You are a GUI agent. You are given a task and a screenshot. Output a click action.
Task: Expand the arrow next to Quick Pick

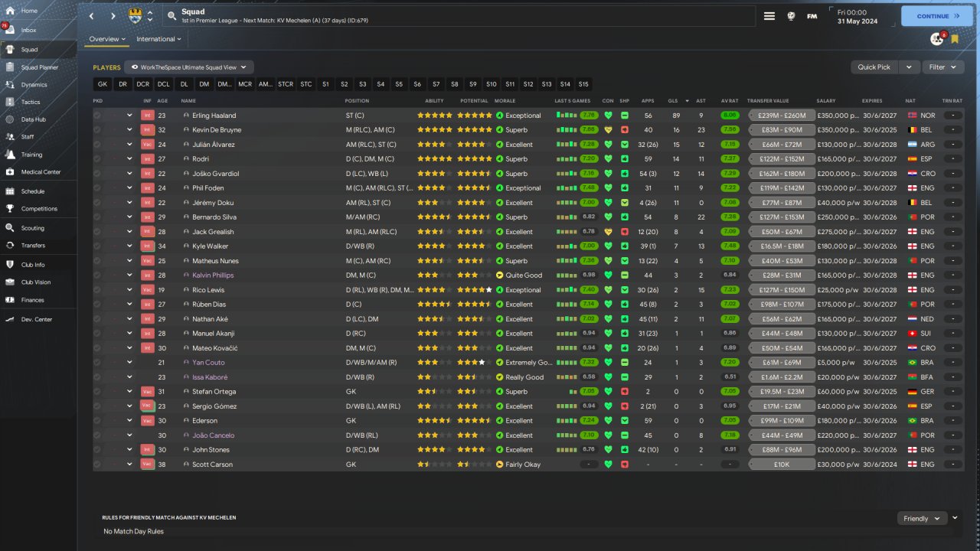(x=909, y=67)
